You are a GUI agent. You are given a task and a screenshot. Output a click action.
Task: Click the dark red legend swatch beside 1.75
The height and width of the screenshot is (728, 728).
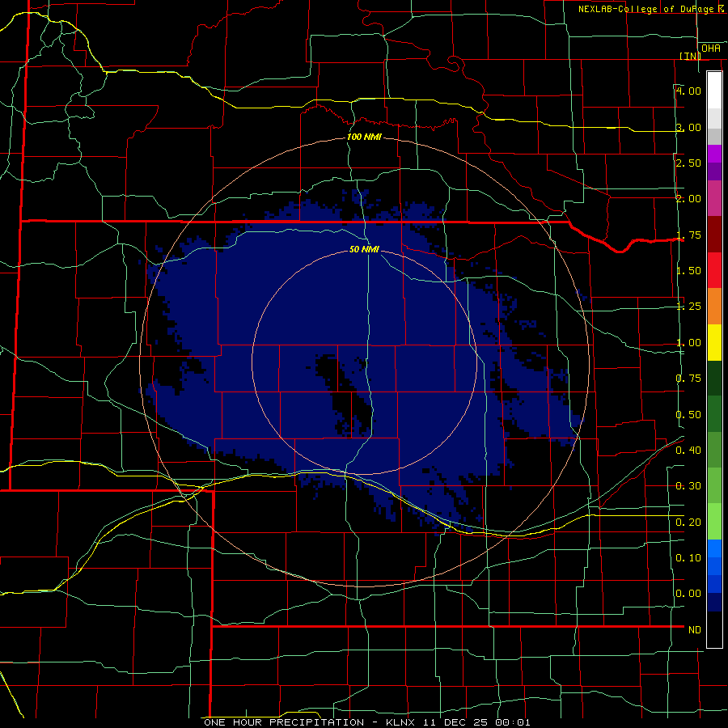click(714, 235)
